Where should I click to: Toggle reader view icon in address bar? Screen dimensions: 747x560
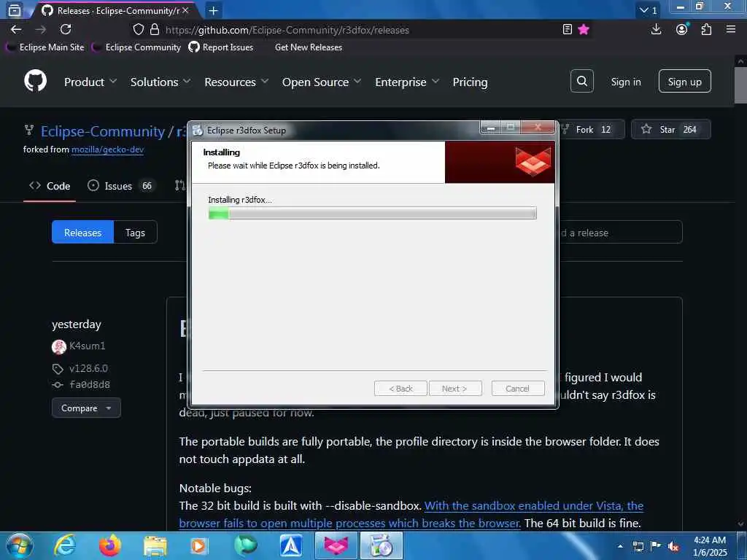point(567,29)
